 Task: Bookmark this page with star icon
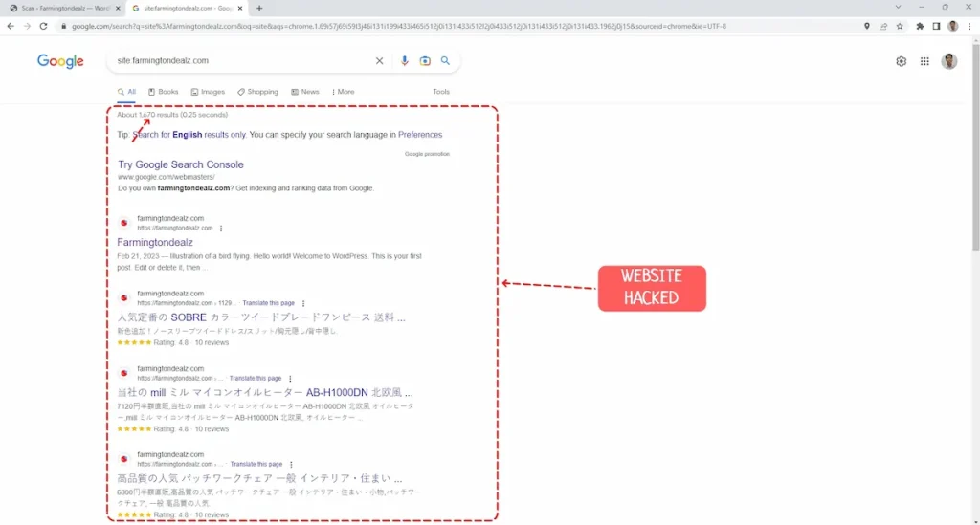click(900, 26)
